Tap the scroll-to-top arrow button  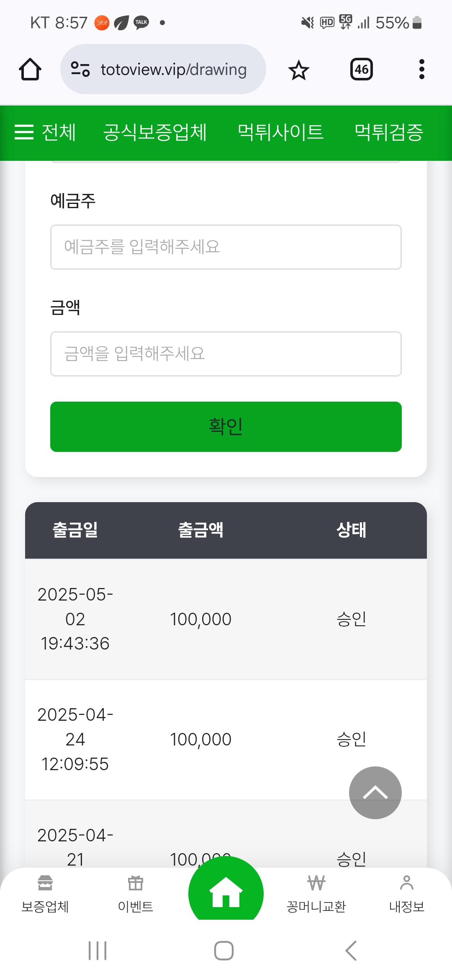[x=375, y=792]
